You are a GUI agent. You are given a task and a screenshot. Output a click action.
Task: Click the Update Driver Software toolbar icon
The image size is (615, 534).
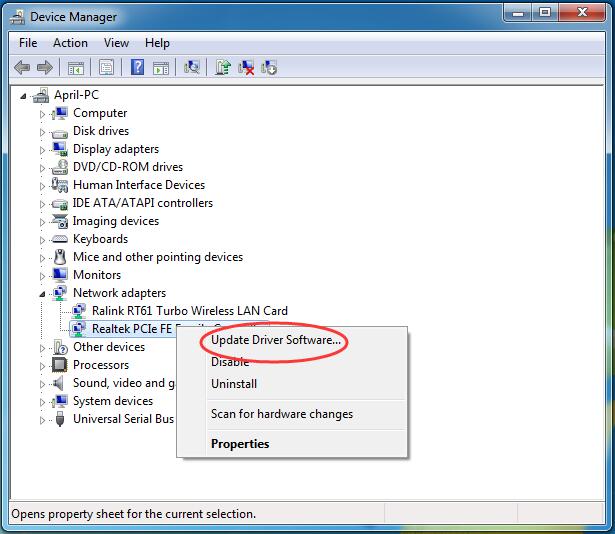click(x=223, y=67)
